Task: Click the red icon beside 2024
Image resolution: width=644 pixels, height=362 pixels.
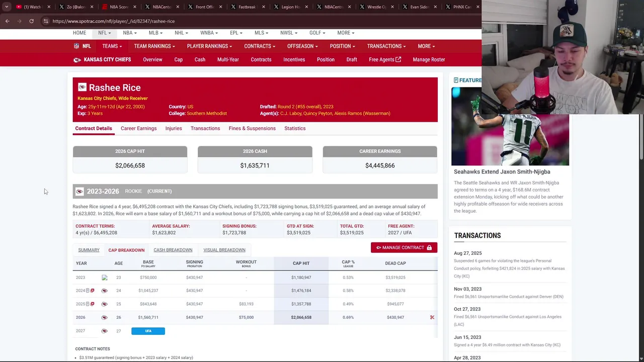Action: pos(92,291)
